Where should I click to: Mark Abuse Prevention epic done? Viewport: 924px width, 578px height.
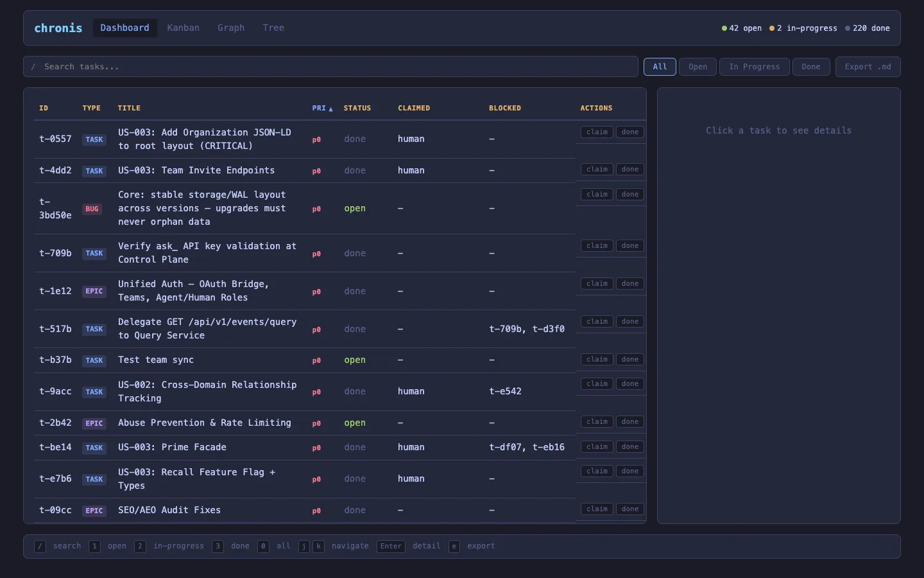point(630,422)
